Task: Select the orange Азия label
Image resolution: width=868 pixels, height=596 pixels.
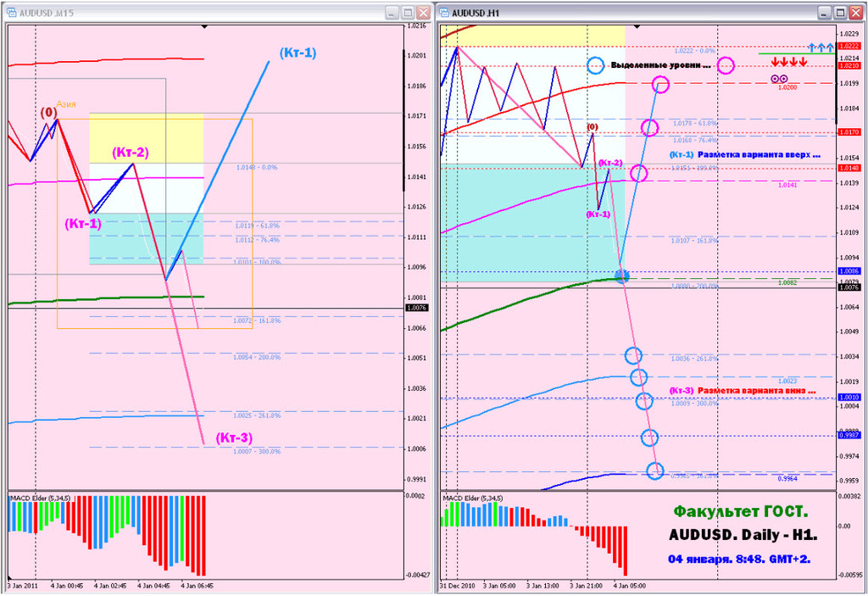Action: pyautogui.click(x=66, y=104)
